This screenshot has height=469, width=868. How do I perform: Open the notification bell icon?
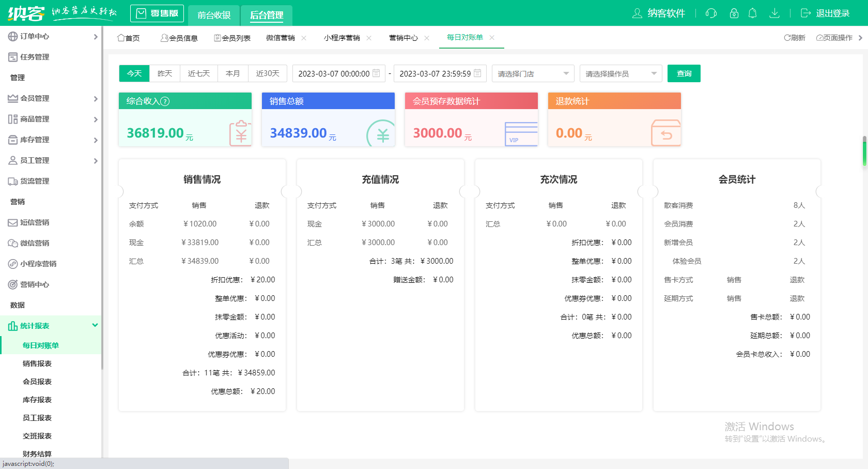tap(752, 13)
